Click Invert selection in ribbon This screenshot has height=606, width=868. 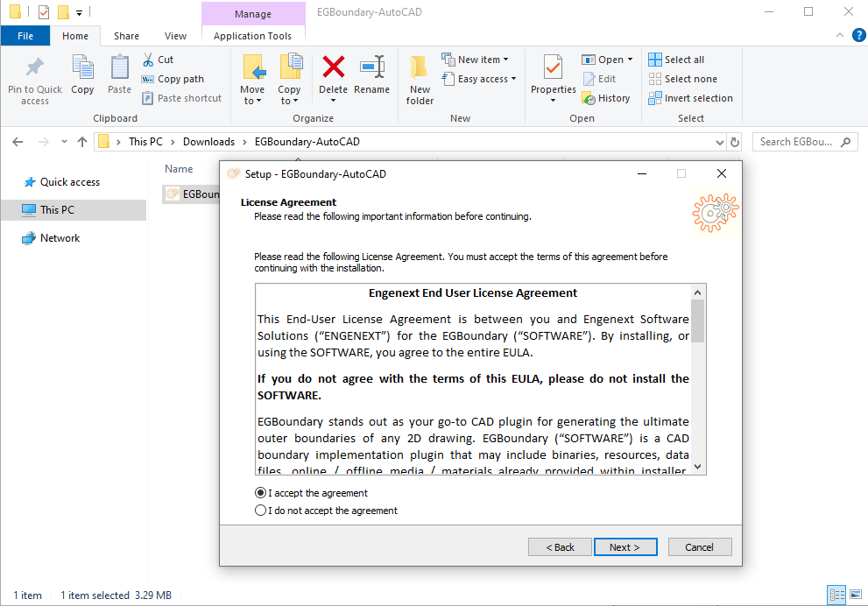[690, 98]
